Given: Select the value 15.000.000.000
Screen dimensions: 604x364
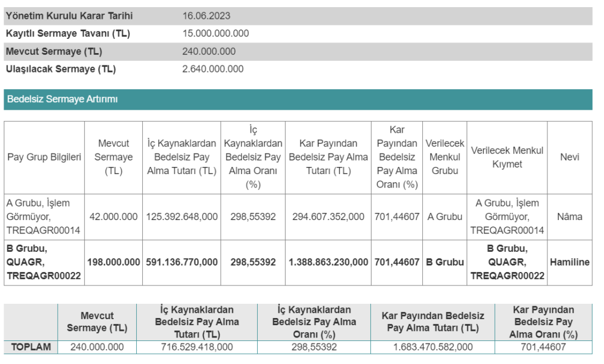Looking at the screenshot, I should pos(216,34).
